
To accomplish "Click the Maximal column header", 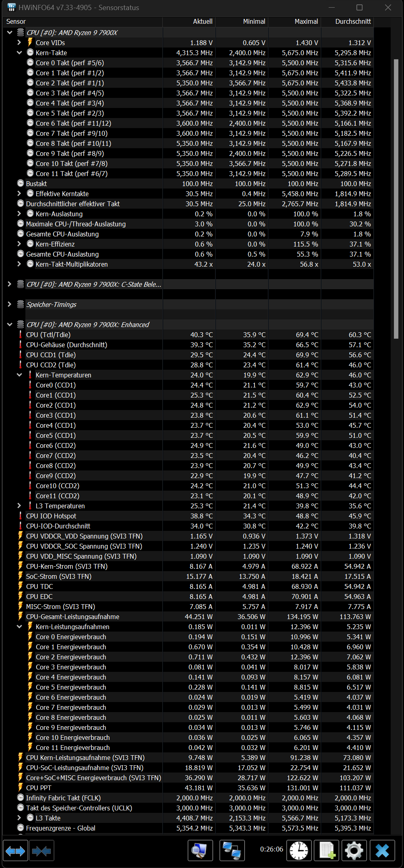I will click(294, 21).
